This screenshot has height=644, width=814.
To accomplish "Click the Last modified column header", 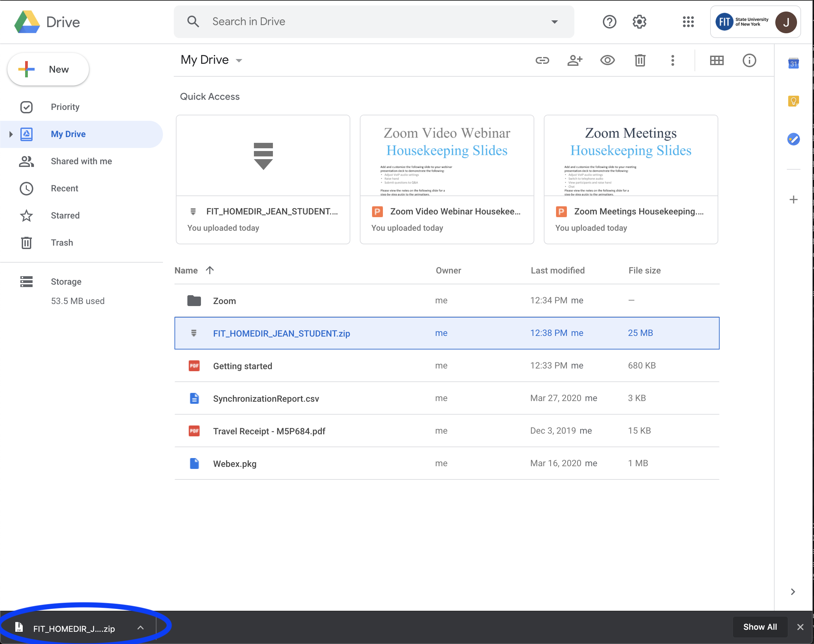I will 557,270.
